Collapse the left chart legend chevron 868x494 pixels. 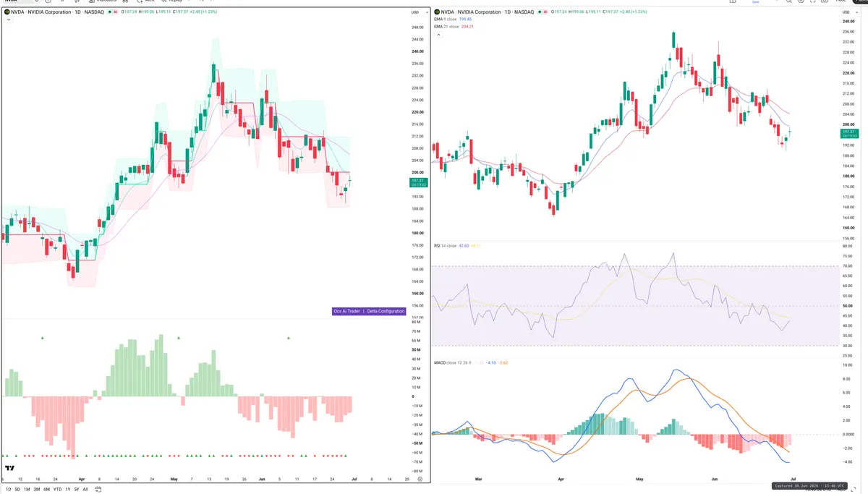tap(7, 20)
